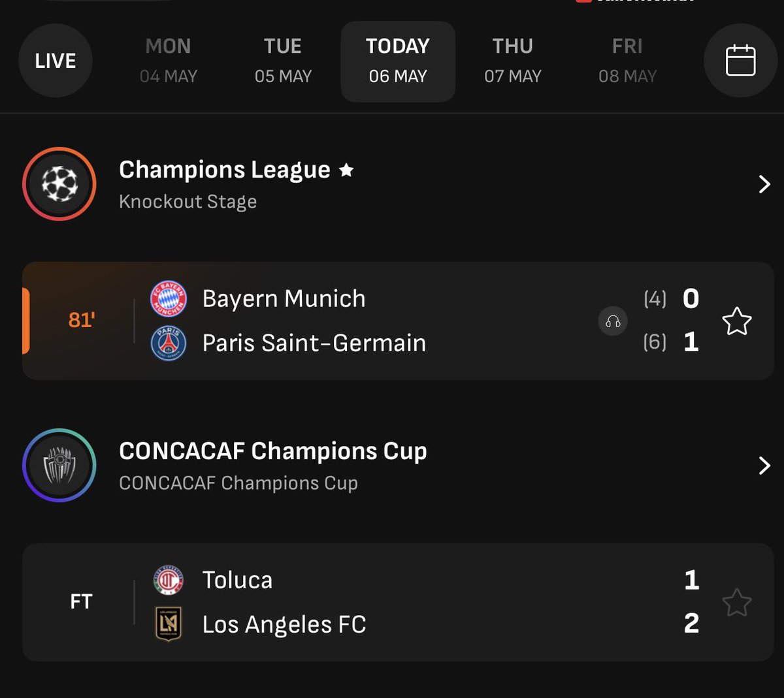
Task: Tap the Toluca club crest
Action: click(x=169, y=580)
